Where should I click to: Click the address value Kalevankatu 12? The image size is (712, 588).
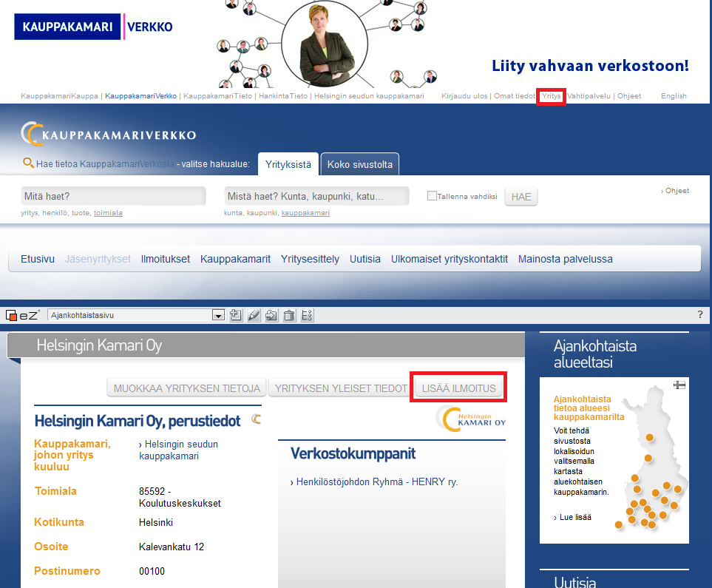click(172, 547)
